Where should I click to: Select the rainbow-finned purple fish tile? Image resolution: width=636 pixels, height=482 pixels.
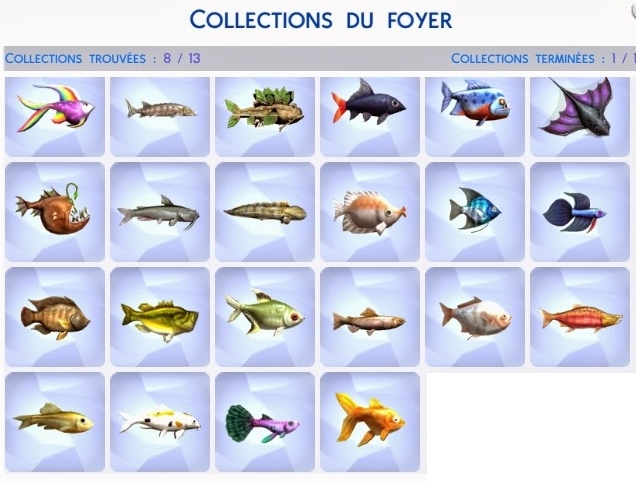(55, 116)
